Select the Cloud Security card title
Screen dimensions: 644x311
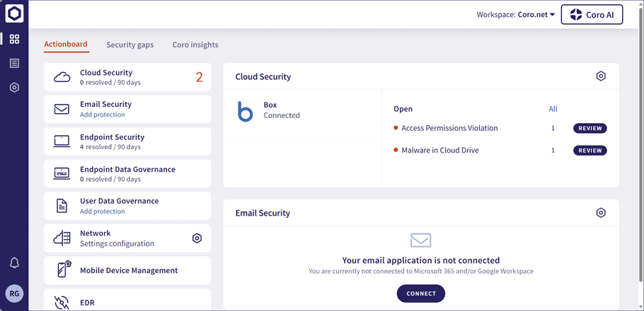[106, 73]
